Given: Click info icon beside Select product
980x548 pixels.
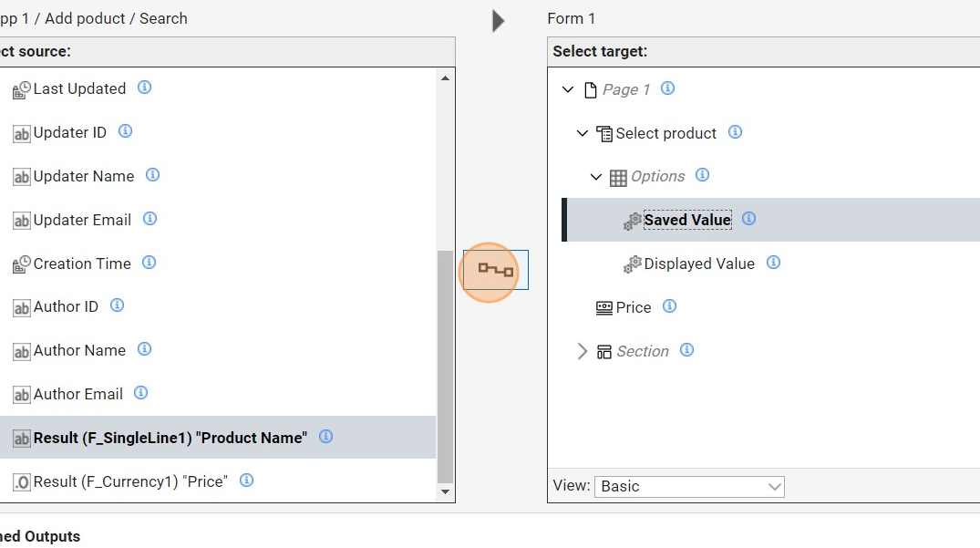Looking at the screenshot, I should coord(735,132).
